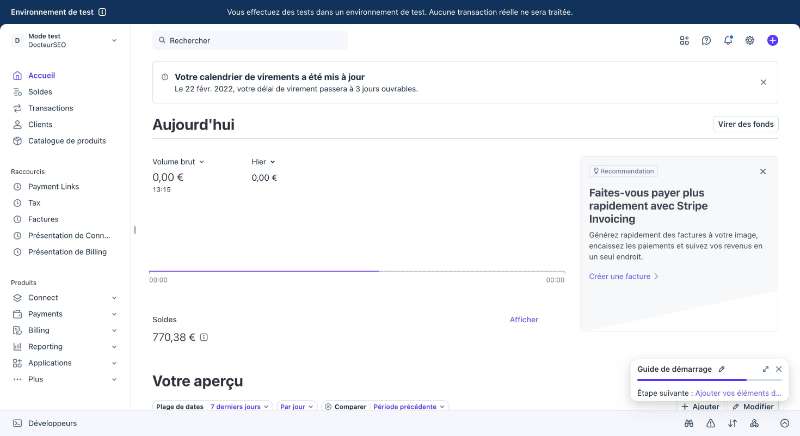Open the Hier comparison dropdown
This screenshot has width=800, height=436.
tap(263, 162)
